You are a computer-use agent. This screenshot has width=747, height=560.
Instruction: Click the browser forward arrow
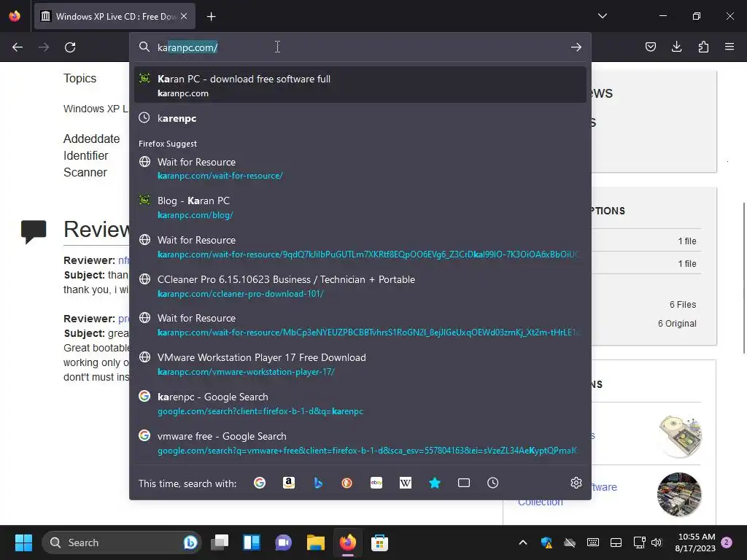click(x=44, y=47)
